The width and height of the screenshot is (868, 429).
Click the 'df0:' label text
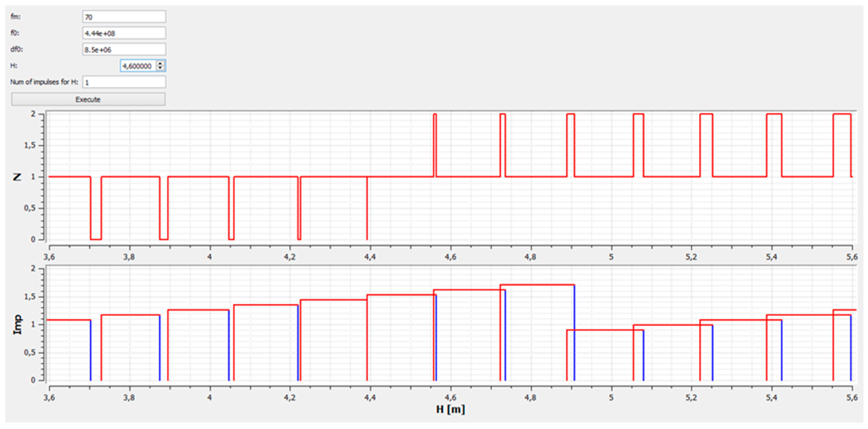(x=17, y=49)
